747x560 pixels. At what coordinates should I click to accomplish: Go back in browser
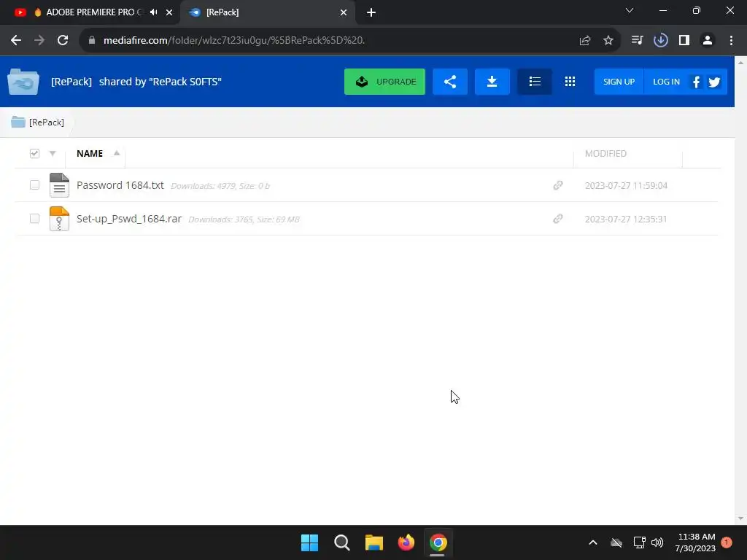point(16,41)
